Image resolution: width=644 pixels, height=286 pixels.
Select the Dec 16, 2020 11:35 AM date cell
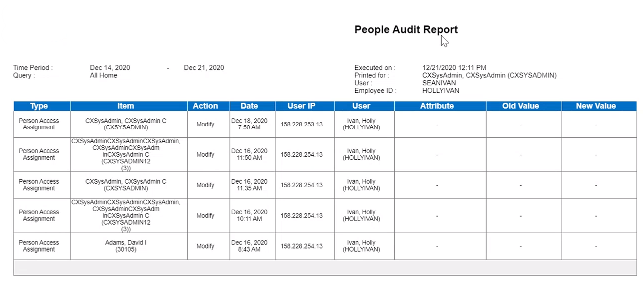(249, 185)
